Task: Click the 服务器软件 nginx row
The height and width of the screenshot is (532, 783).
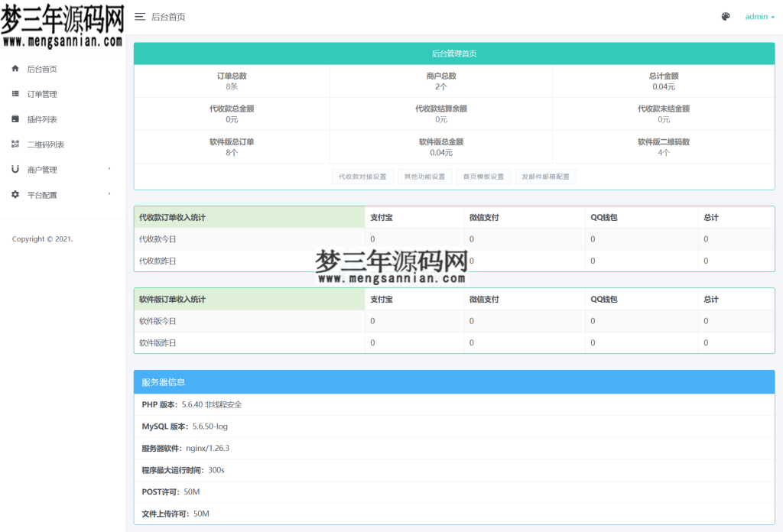Action: [454, 448]
